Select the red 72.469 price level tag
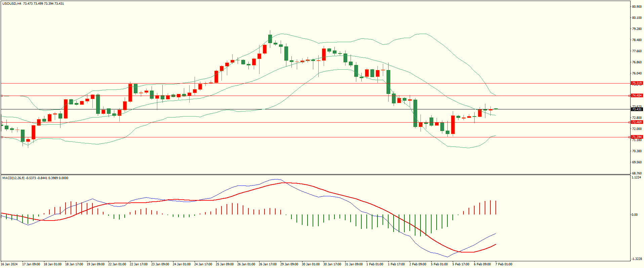Screen dimensions: 644x268 637,122
